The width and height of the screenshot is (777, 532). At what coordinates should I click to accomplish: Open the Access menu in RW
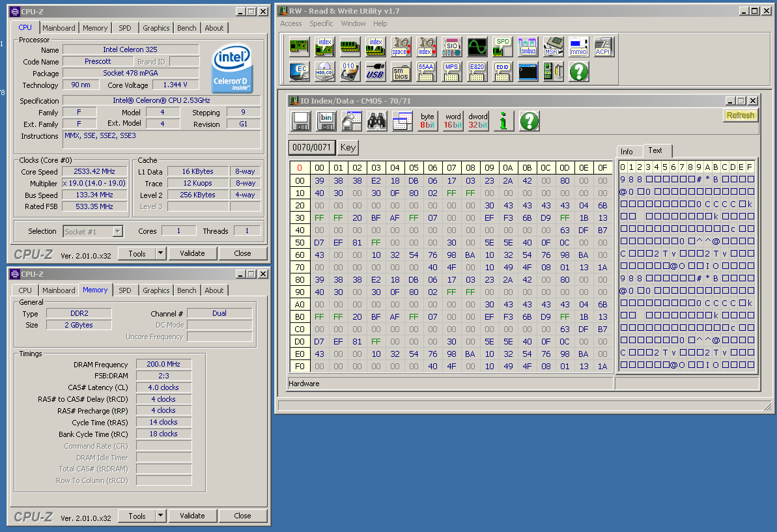coord(291,23)
